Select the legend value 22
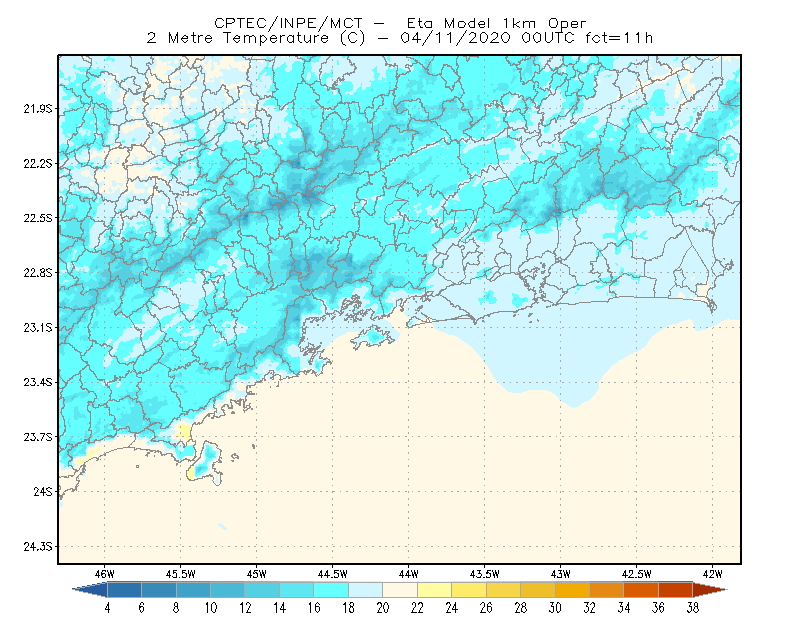The width and height of the screenshot is (800, 618). [x=417, y=608]
